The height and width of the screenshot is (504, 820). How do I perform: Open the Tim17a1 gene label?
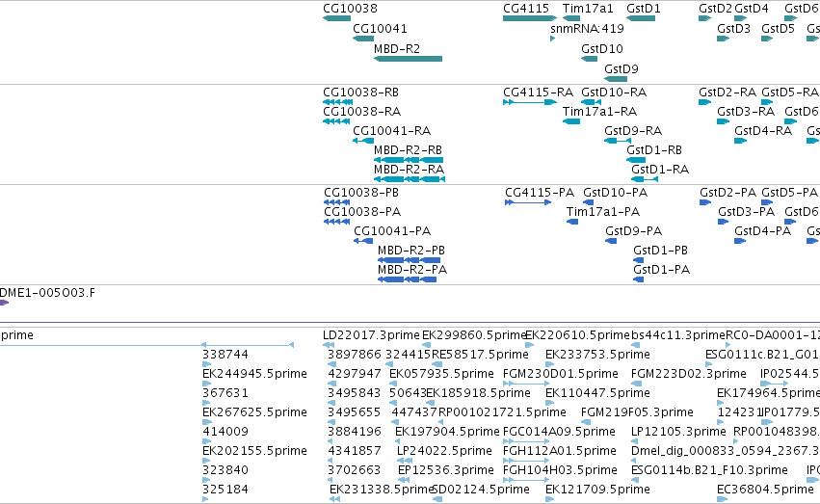[588, 9]
